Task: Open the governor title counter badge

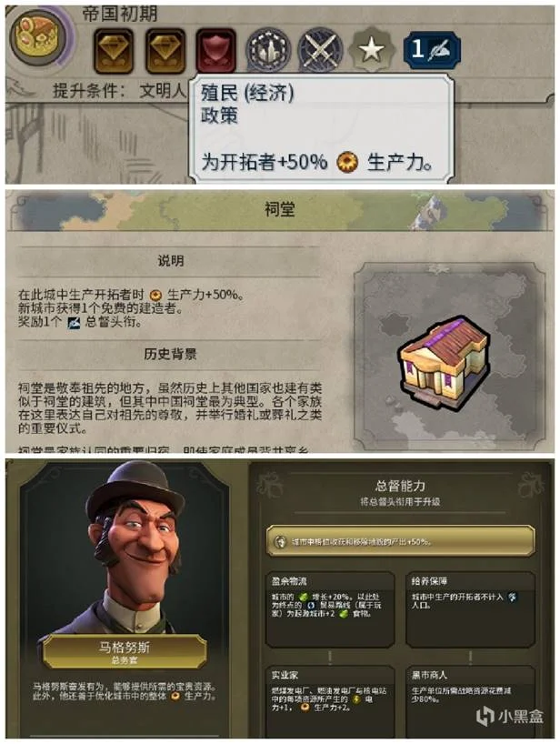Action: [431, 49]
